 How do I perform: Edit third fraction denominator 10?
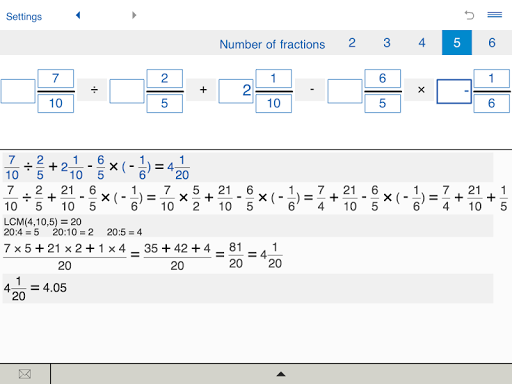(274, 103)
